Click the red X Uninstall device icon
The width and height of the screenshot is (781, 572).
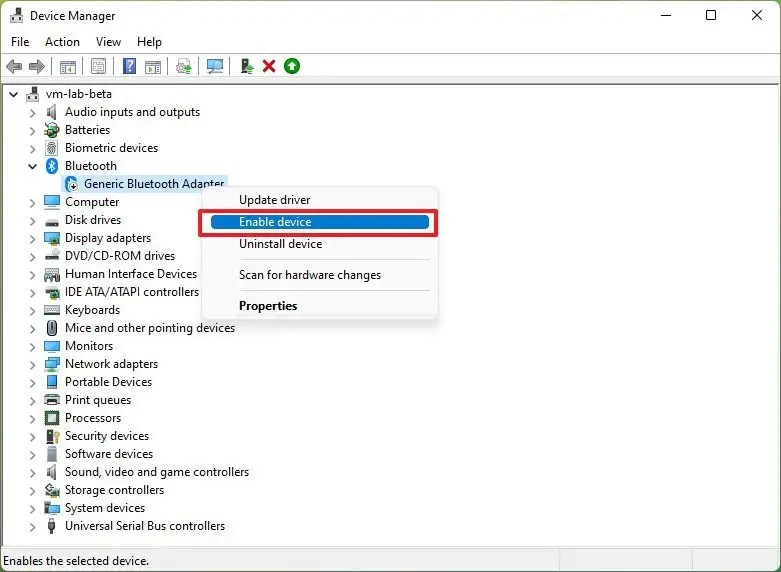point(269,66)
